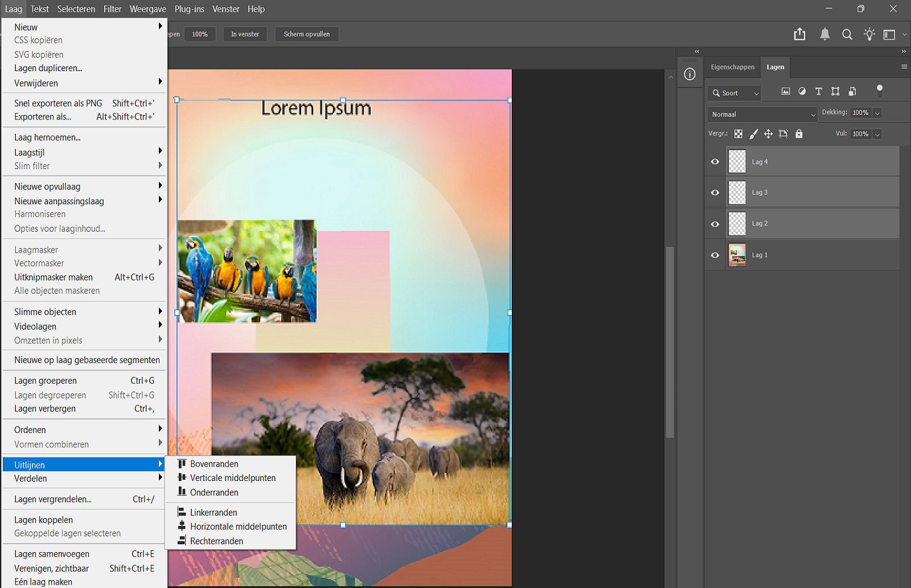Viewport: 911px width, 588px height.
Task: Switch to the Eigenschappen tab
Action: 732,67
